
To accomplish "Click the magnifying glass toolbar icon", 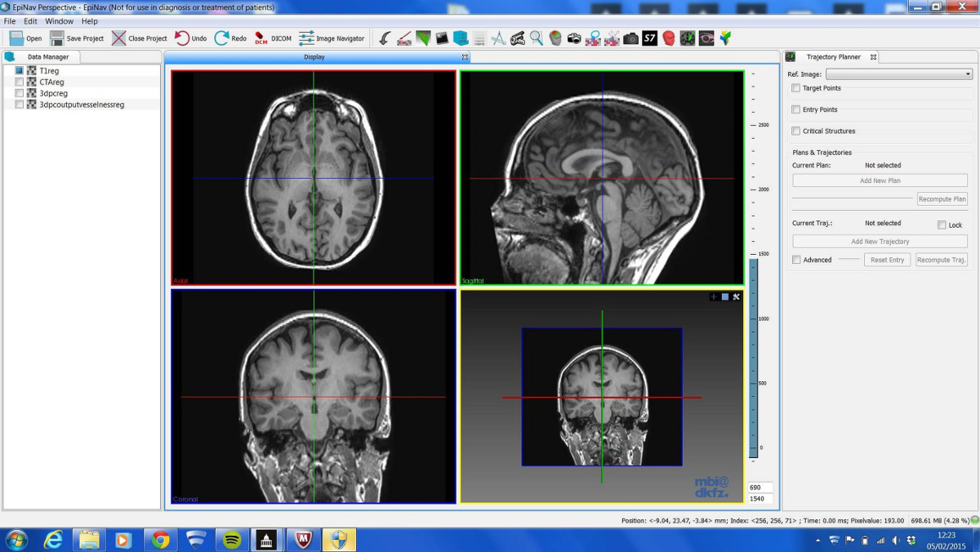I will click(537, 38).
